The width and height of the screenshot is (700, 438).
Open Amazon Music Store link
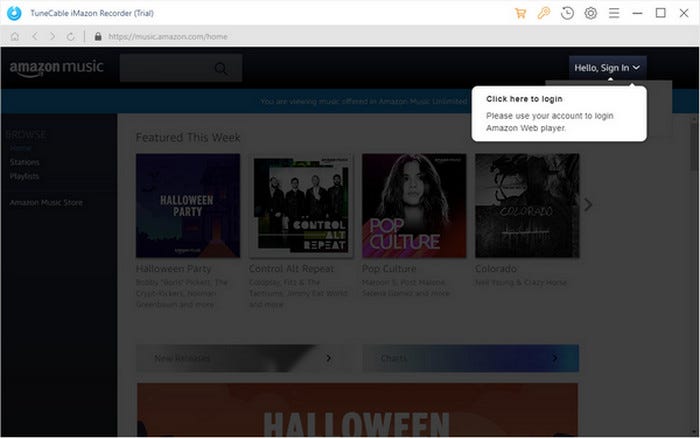tap(46, 203)
